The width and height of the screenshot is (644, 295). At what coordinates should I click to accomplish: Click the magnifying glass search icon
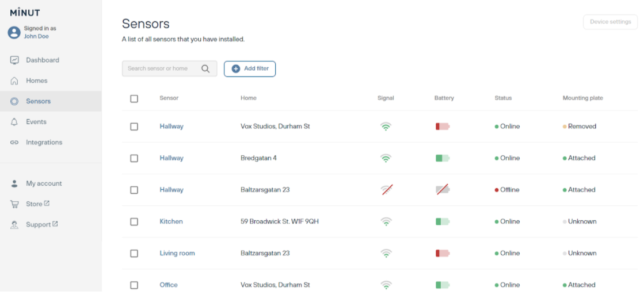205,69
